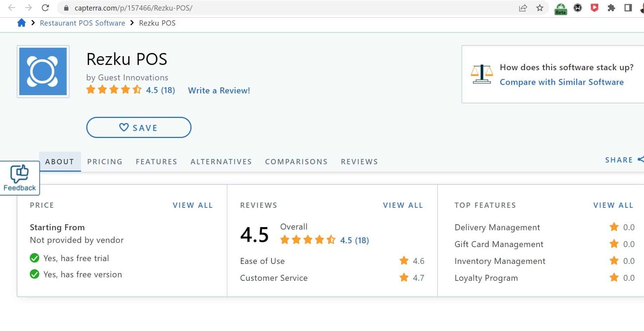Open the red shield extension
The width and height of the screenshot is (644, 331).
click(594, 8)
